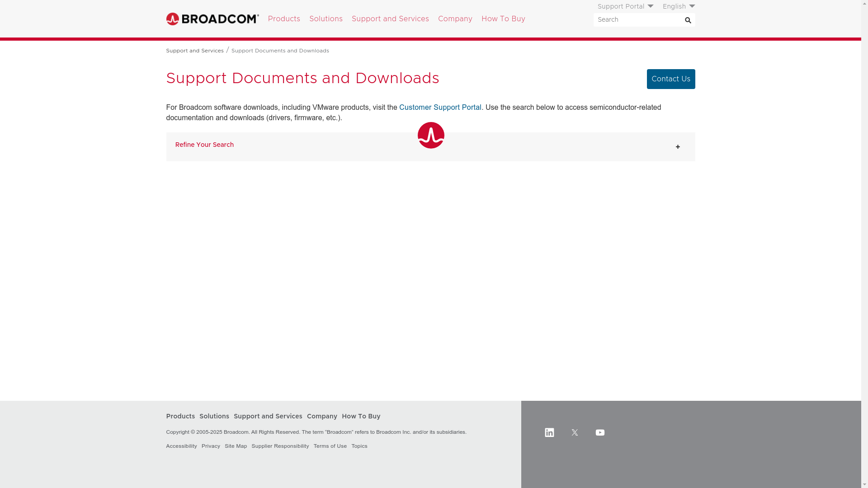Image resolution: width=868 pixels, height=488 pixels.
Task: Click the page vertical scrollbar
Action: 864,244
